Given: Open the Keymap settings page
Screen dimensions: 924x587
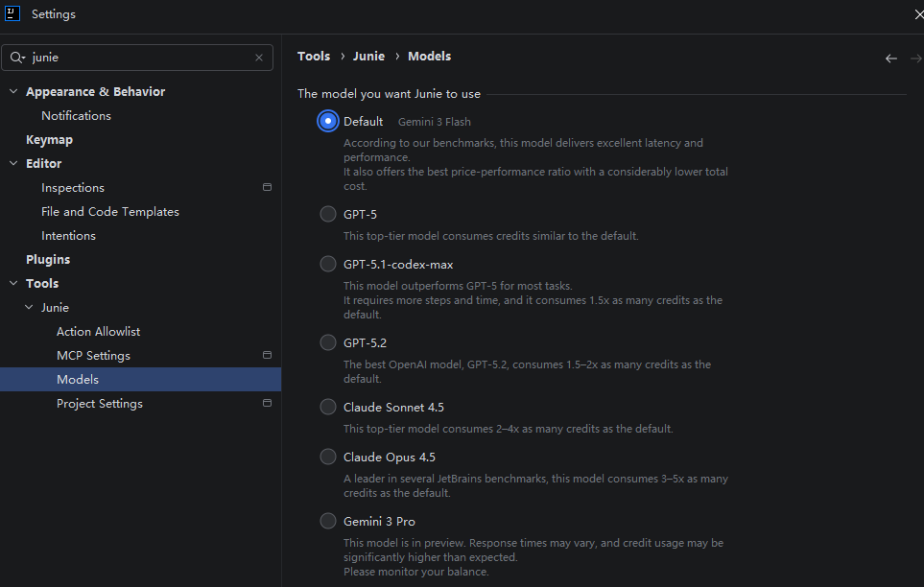Looking at the screenshot, I should click(x=49, y=140).
